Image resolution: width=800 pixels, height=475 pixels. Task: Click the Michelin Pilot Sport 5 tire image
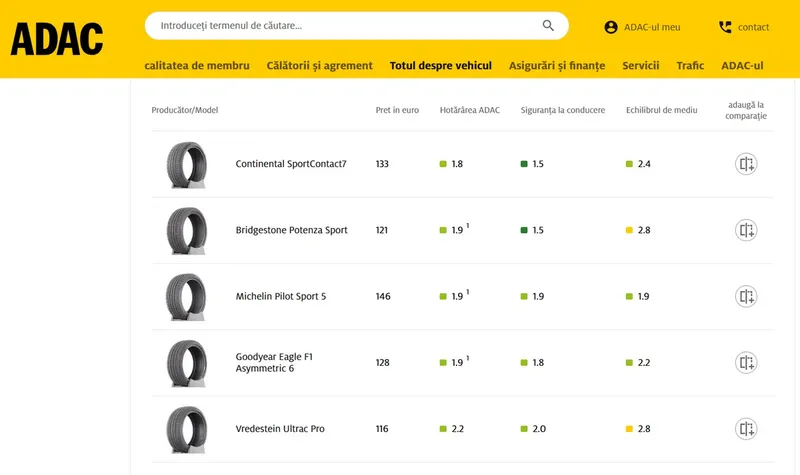(187, 297)
